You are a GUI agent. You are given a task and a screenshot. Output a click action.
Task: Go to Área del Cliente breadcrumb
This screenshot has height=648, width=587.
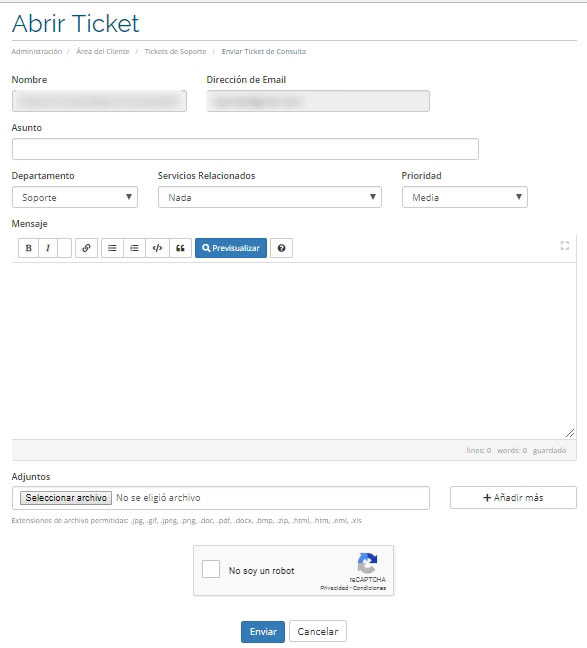click(103, 51)
